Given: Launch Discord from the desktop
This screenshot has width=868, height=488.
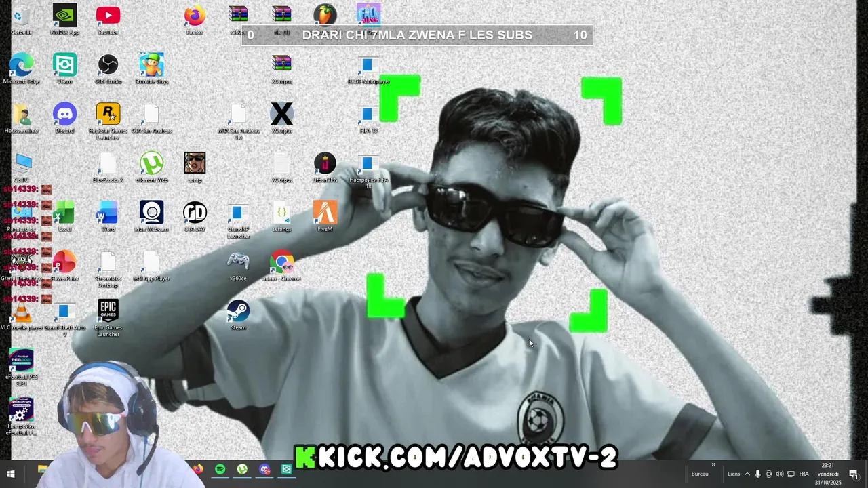Looking at the screenshot, I should click(64, 119).
